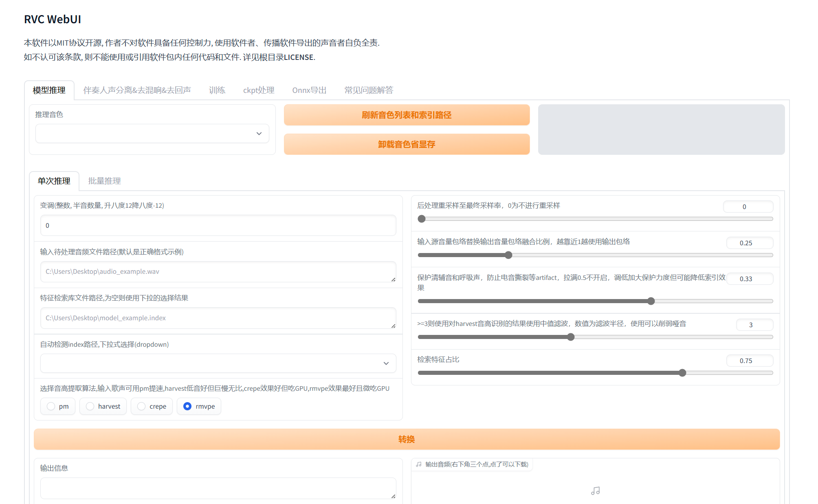Click the protect value box showing 0.33

[750, 279]
